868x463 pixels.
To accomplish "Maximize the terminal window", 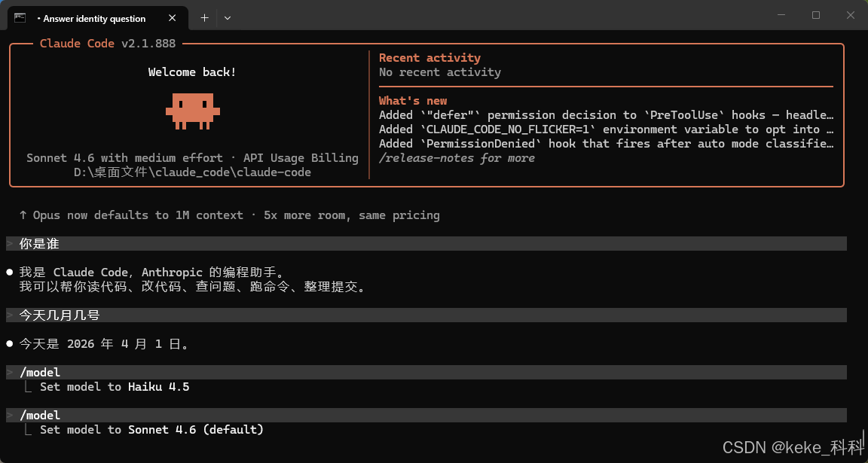I will pyautogui.click(x=816, y=16).
